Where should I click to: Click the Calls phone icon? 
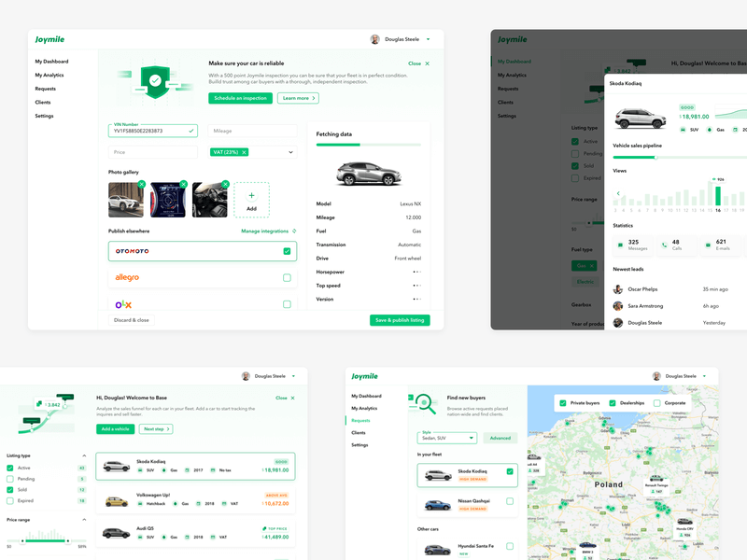tap(664, 245)
